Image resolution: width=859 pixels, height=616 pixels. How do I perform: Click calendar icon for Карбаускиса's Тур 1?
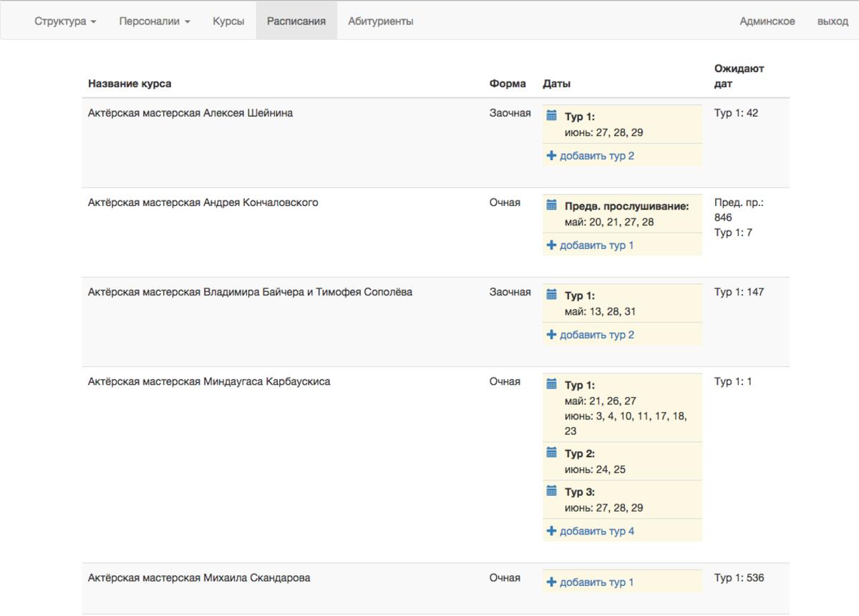[x=551, y=384]
